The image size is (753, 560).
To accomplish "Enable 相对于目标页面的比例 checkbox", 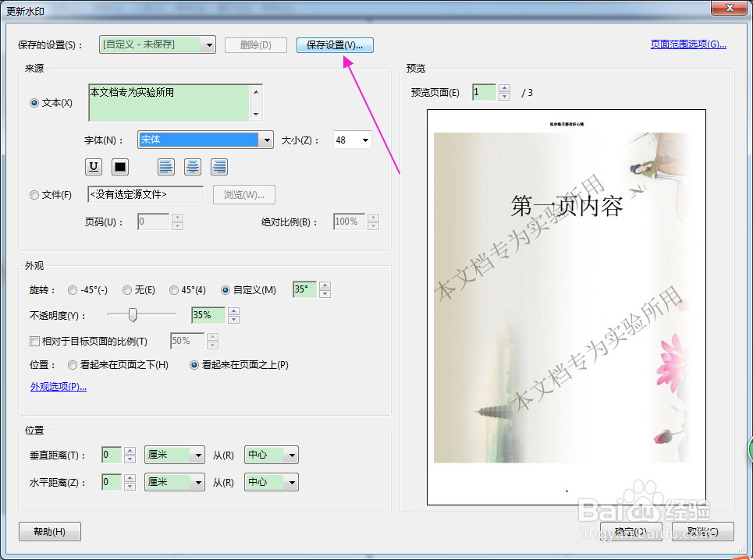I will [35, 341].
